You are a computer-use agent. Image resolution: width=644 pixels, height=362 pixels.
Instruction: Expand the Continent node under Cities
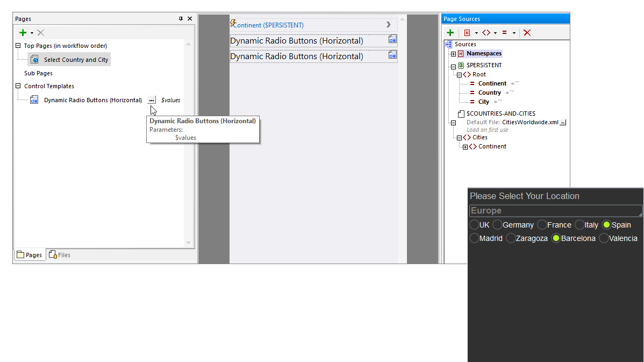(466, 146)
